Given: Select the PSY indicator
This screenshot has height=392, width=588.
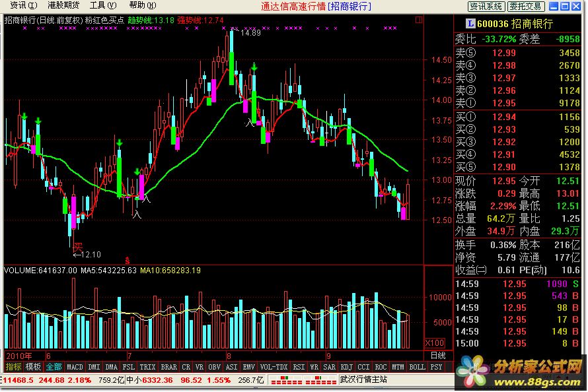Looking at the screenshot, I should (436, 368).
